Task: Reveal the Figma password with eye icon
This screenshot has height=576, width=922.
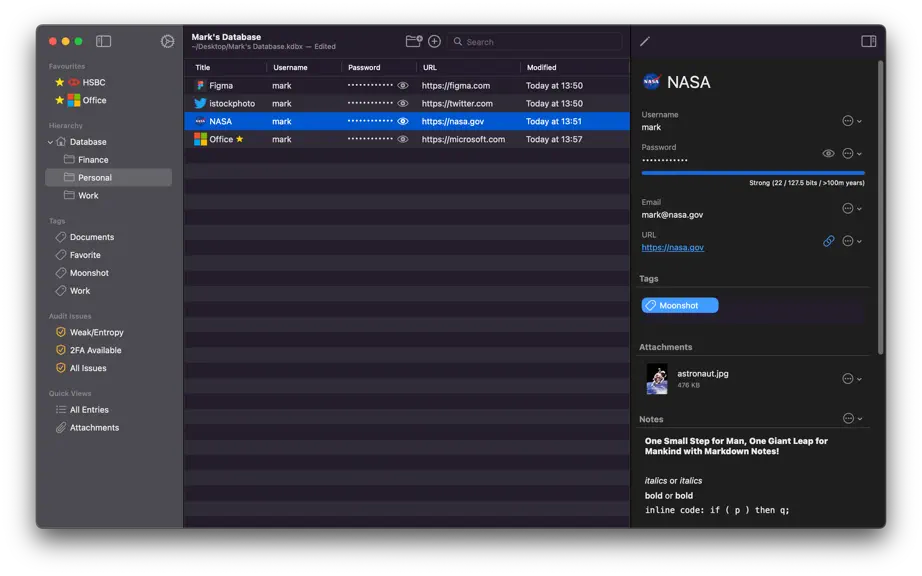Action: point(403,85)
